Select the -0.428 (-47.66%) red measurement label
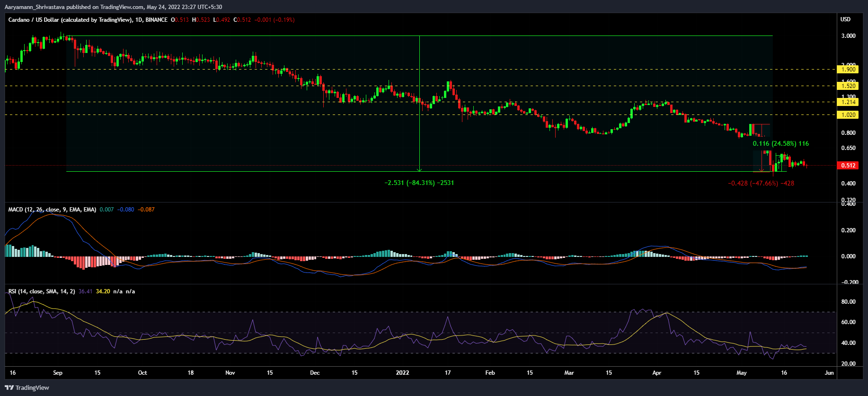Image resolution: width=868 pixels, height=396 pixels. point(761,183)
